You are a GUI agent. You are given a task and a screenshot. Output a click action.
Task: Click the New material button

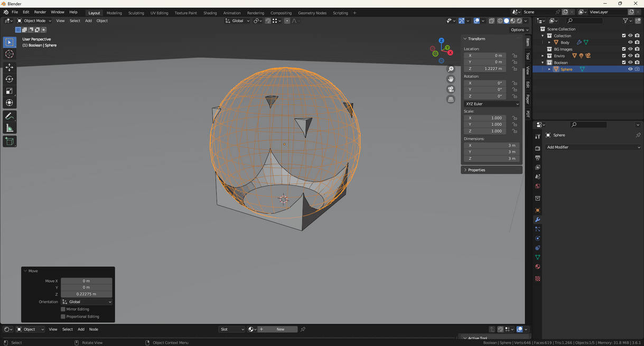pos(280,329)
